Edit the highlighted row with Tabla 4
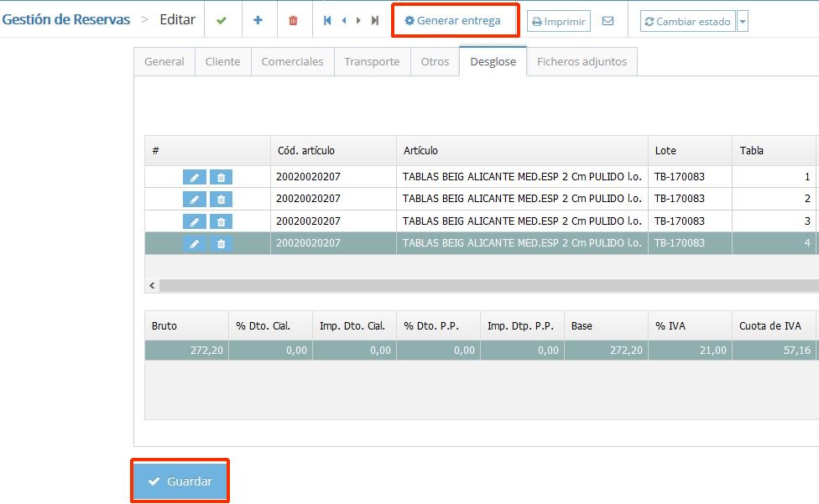Image resolution: width=819 pixels, height=504 pixels. [x=195, y=243]
